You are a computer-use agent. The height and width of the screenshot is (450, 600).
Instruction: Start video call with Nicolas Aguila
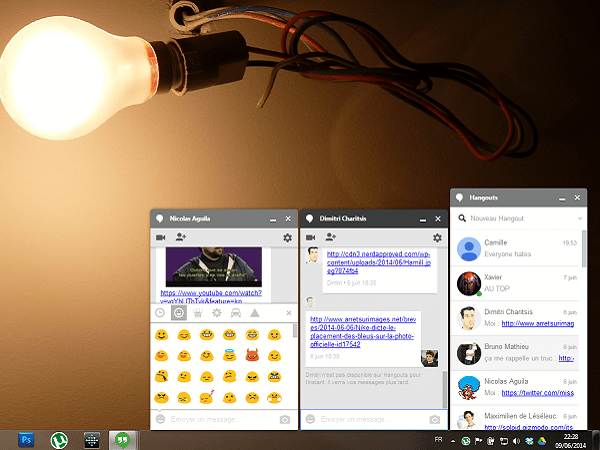point(160,238)
